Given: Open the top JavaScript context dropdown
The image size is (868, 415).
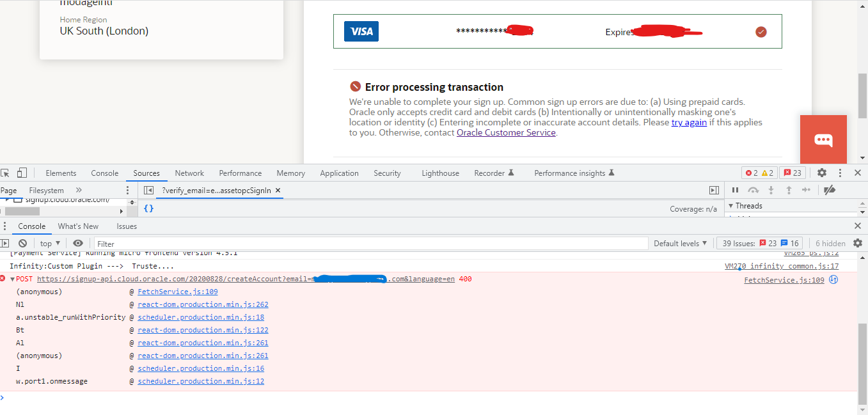Looking at the screenshot, I should click(x=50, y=243).
